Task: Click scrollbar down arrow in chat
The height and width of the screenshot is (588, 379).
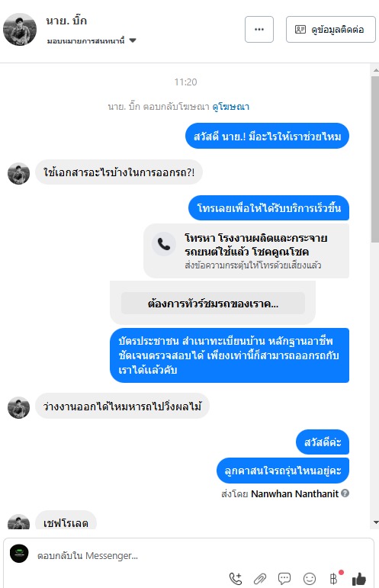Action: 376,522
